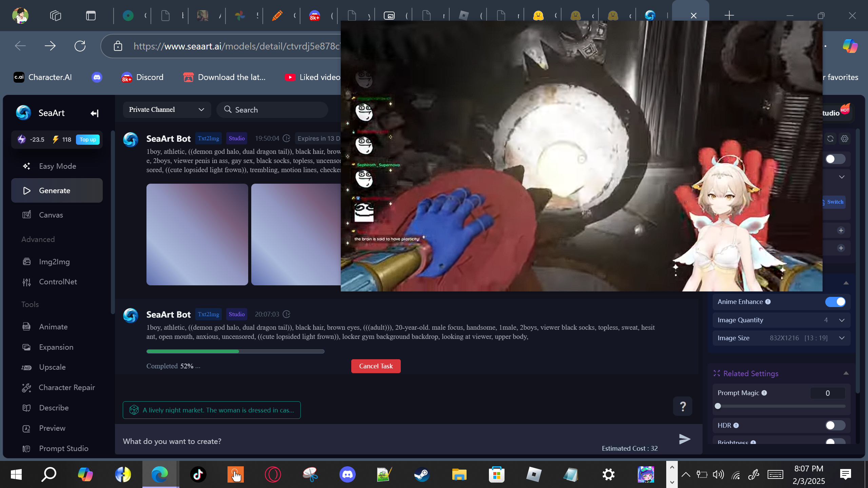Image resolution: width=868 pixels, height=488 pixels.
Task: Toggle the Brightness switch
Action: (835, 441)
